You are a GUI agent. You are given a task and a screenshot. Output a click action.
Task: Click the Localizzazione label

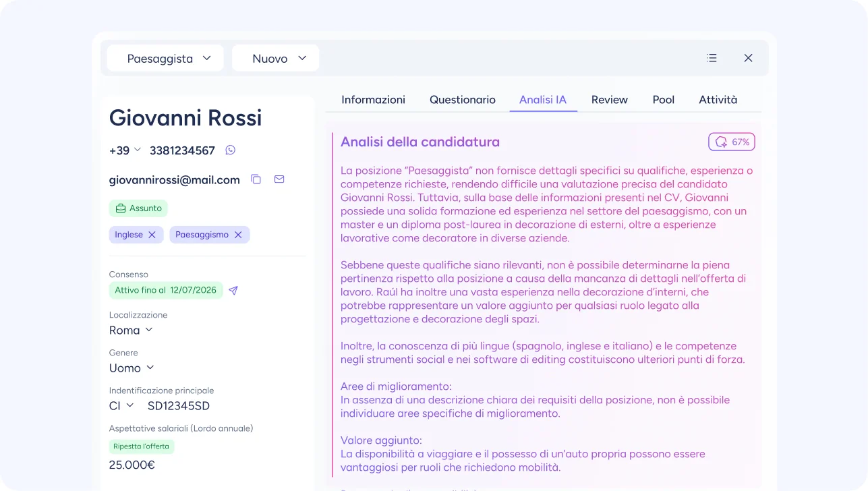coord(138,315)
